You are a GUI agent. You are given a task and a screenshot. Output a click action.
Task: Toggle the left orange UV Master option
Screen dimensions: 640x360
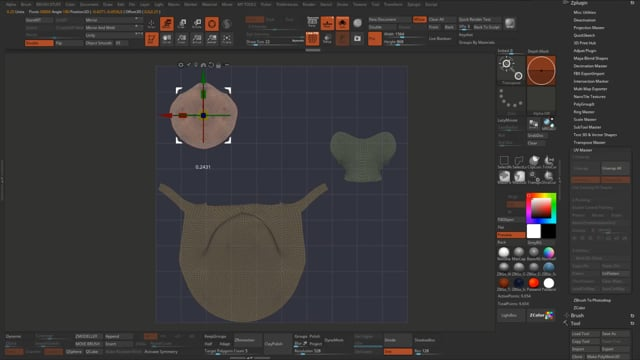pos(585,180)
